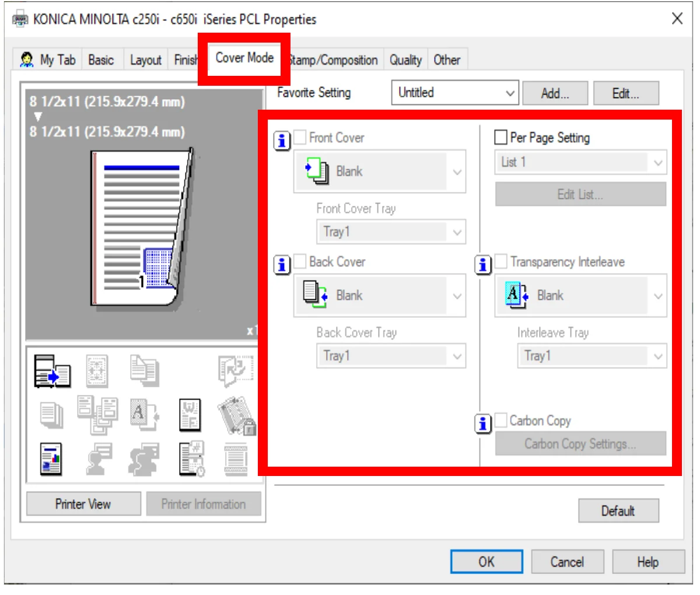Click the grayed fold booklet icon

(x=236, y=370)
